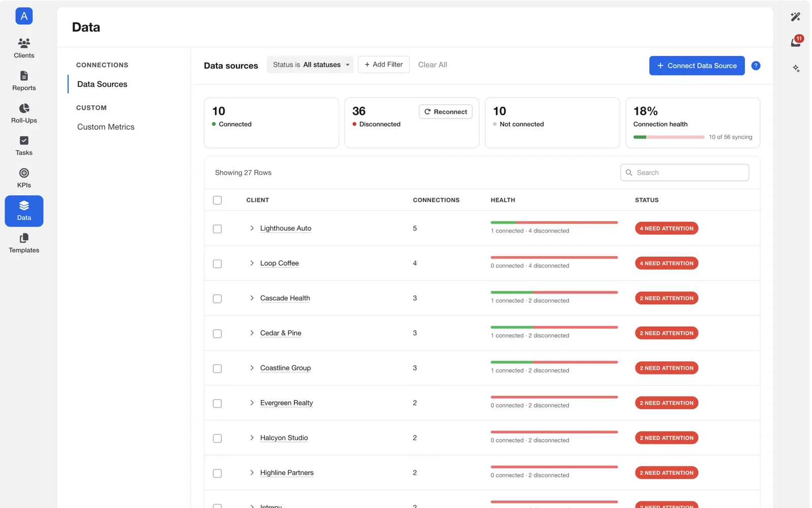Open Custom Metrics in side menu
This screenshot has width=812, height=508.
(x=106, y=127)
